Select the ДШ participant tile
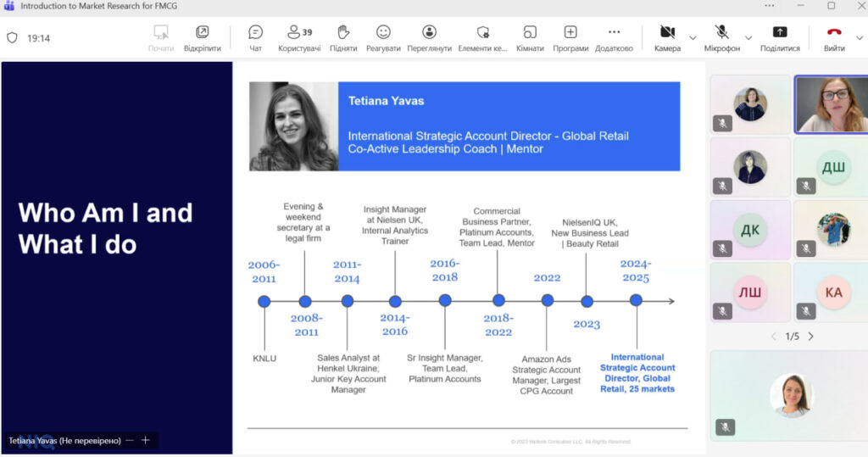 click(x=833, y=167)
